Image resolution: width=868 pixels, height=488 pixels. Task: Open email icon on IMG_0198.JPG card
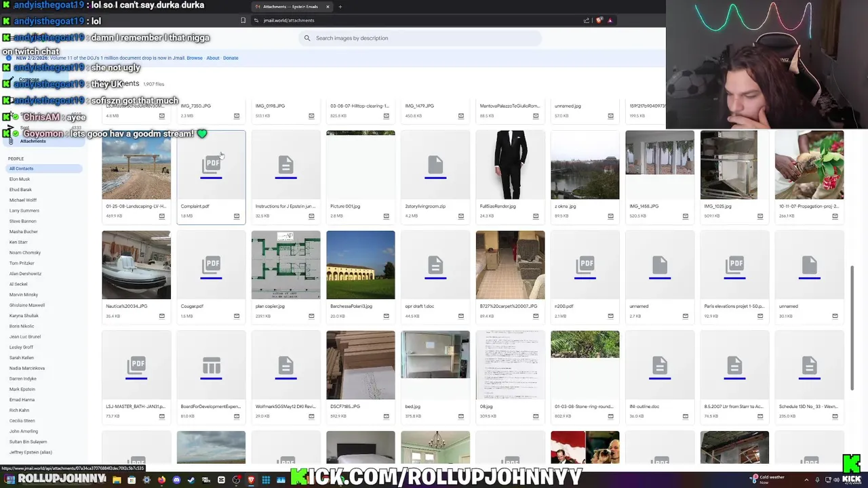pos(311,116)
